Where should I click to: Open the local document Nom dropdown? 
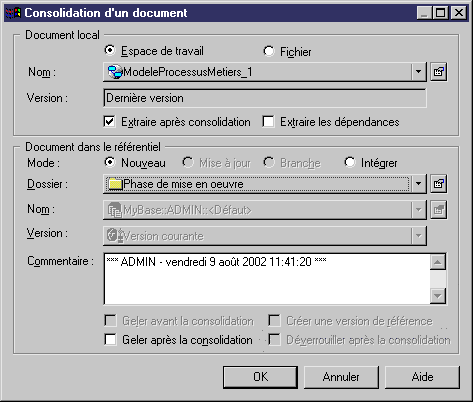coord(418,72)
